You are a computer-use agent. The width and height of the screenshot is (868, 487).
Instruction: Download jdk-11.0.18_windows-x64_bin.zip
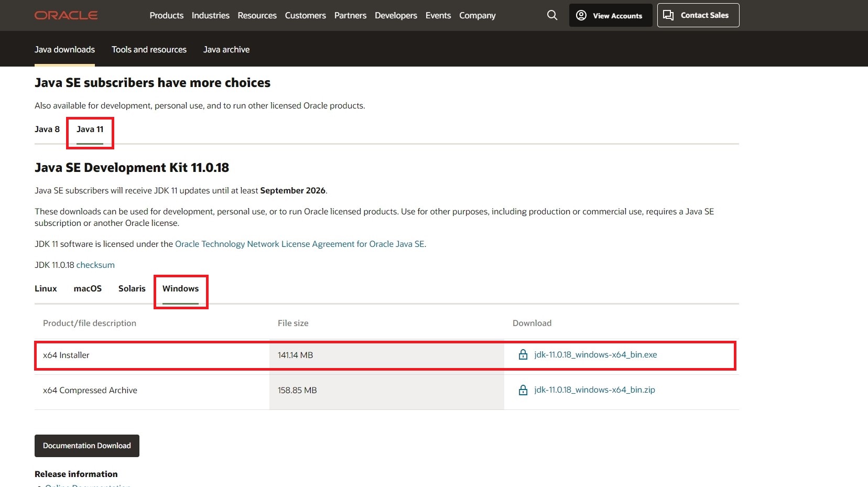click(x=594, y=390)
